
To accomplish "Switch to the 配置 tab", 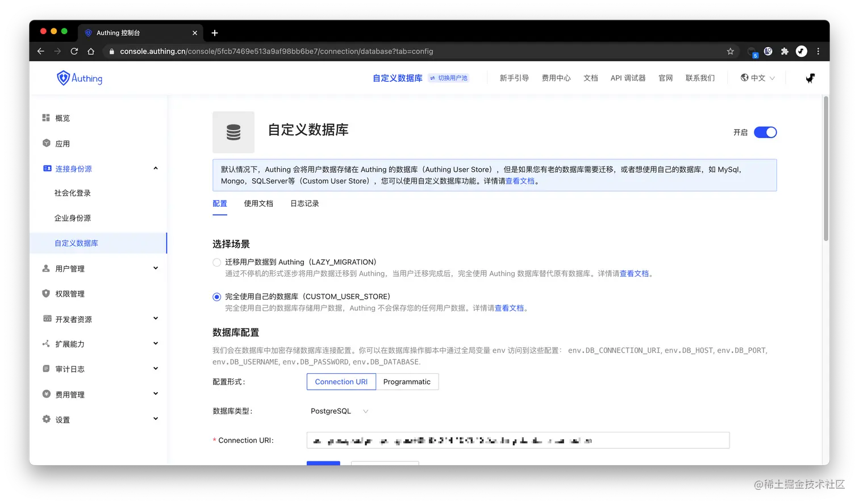I will [220, 203].
